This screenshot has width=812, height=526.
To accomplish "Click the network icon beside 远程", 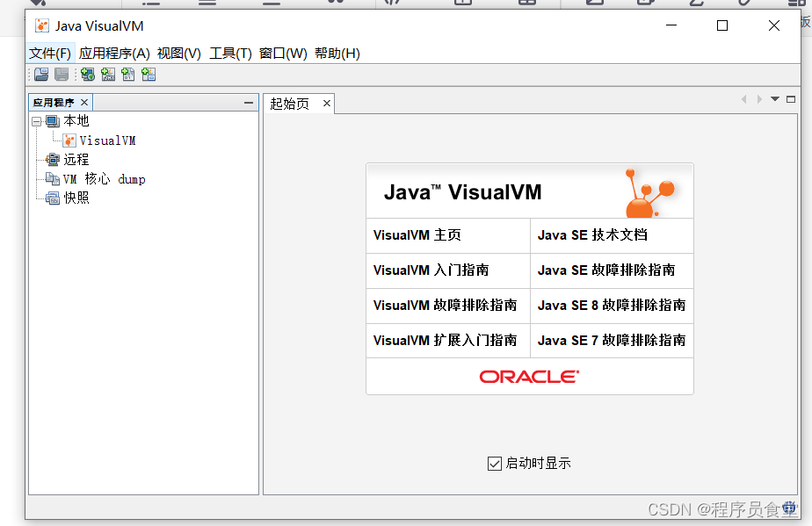I will point(53,160).
